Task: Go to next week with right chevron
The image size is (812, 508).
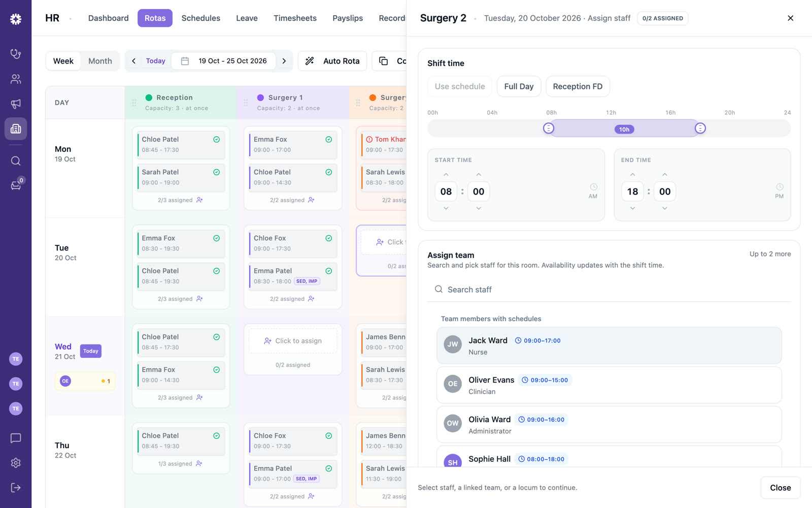Action: pyautogui.click(x=284, y=61)
